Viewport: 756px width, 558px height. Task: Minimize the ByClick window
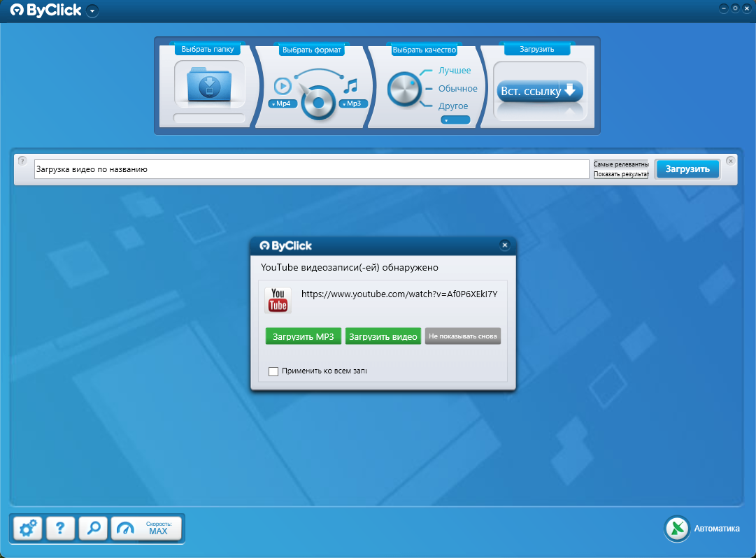click(x=723, y=8)
